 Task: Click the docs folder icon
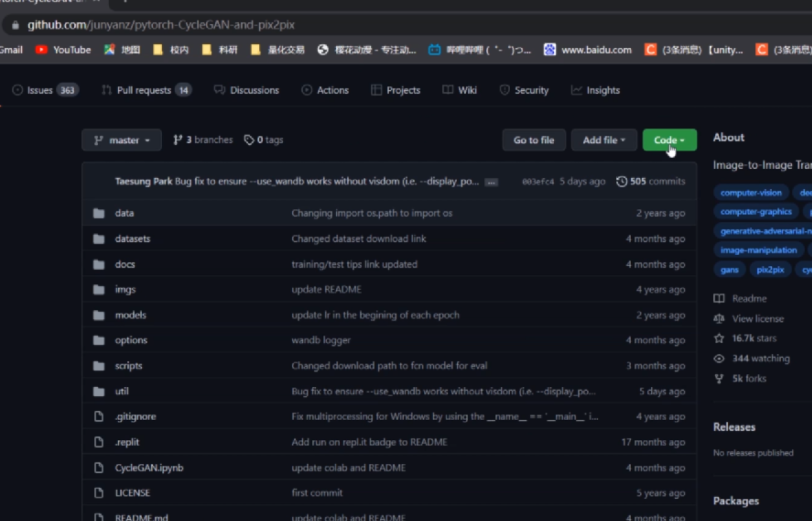[99, 264]
